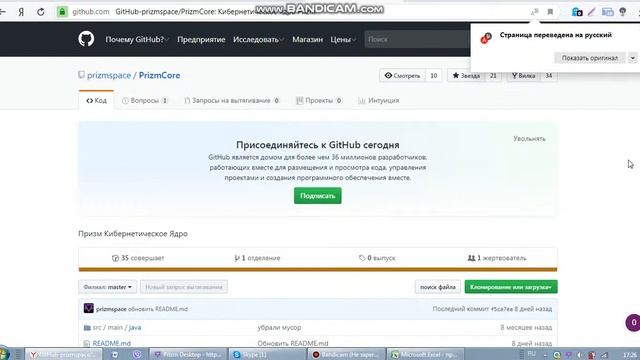Open the README.md file link
The width and height of the screenshot is (640, 360).
pos(111,343)
